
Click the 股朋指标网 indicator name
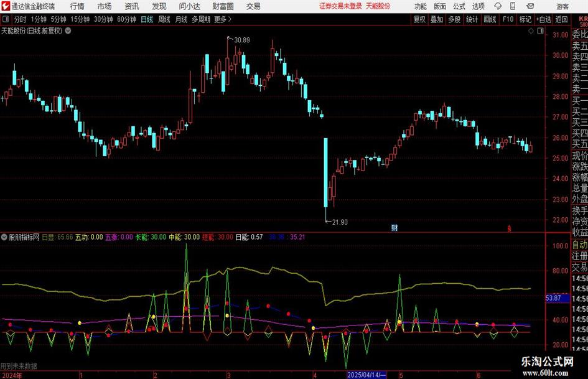(x=24, y=237)
